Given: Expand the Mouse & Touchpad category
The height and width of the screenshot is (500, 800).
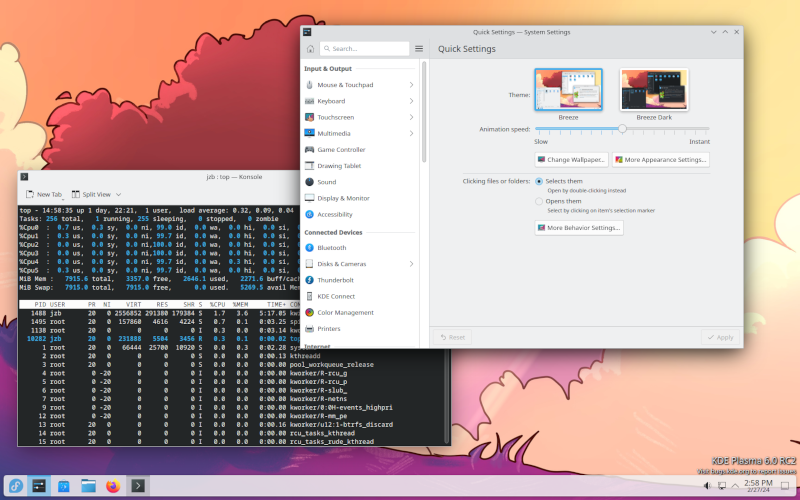Looking at the screenshot, I should [411, 85].
